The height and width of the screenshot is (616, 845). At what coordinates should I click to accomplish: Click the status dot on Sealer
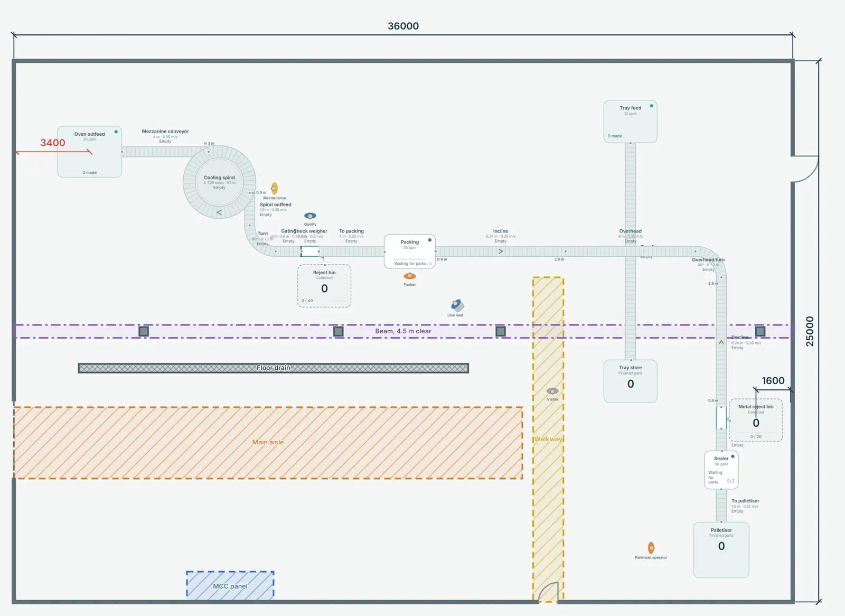tap(733, 456)
